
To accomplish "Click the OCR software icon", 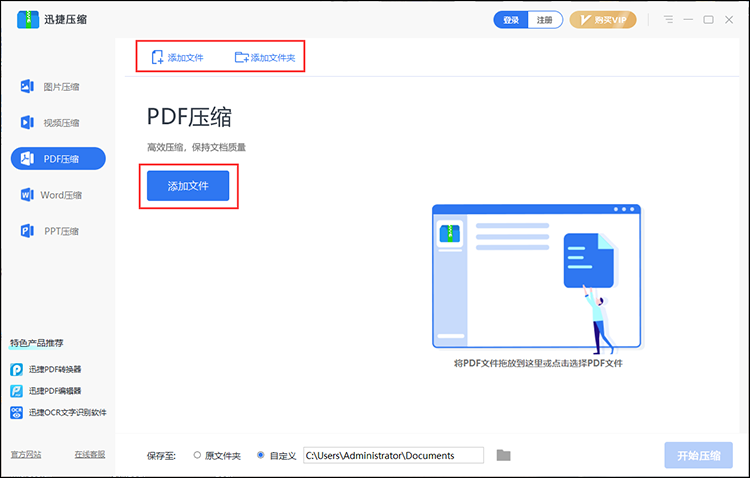I will tap(16, 412).
